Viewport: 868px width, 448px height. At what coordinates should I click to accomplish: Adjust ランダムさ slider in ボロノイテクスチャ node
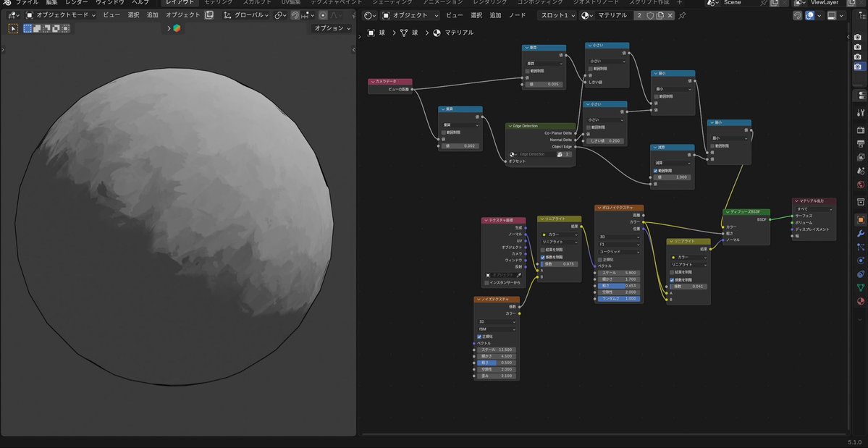click(619, 299)
